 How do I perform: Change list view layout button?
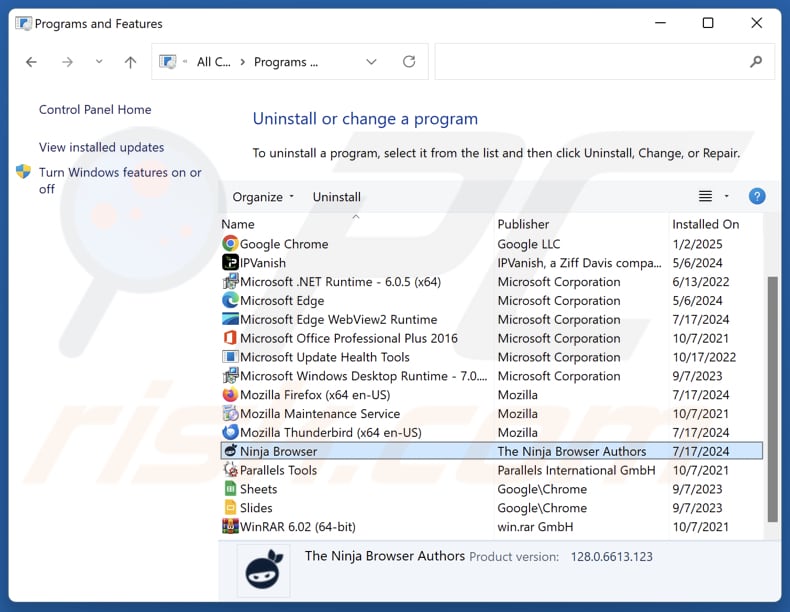tap(705, 196)
